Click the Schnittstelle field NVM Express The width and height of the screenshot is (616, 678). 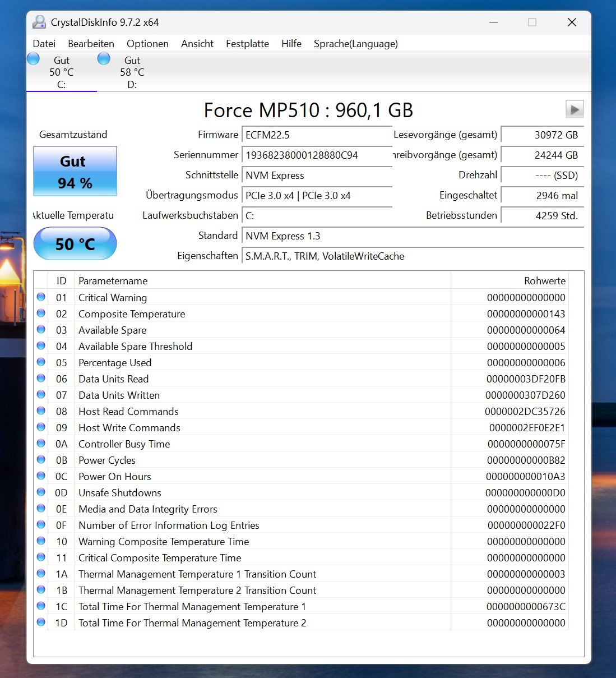coord(317,176)
